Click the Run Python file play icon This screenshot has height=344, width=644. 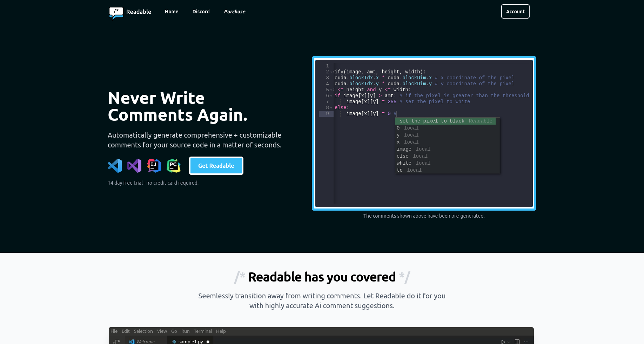[x=503, y=341]
